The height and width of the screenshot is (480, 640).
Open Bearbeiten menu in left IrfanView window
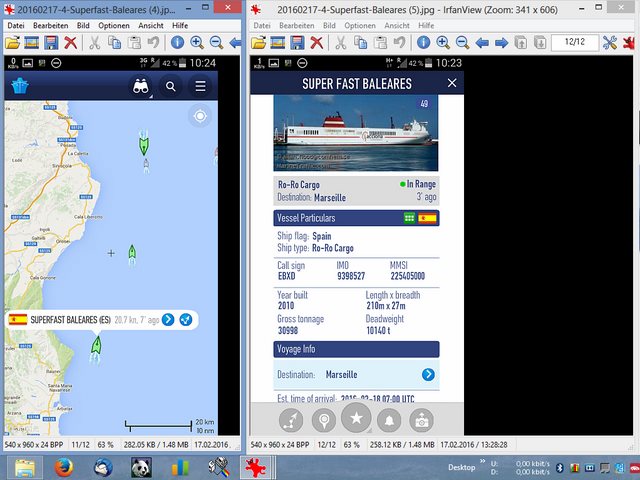pos(51,25)
